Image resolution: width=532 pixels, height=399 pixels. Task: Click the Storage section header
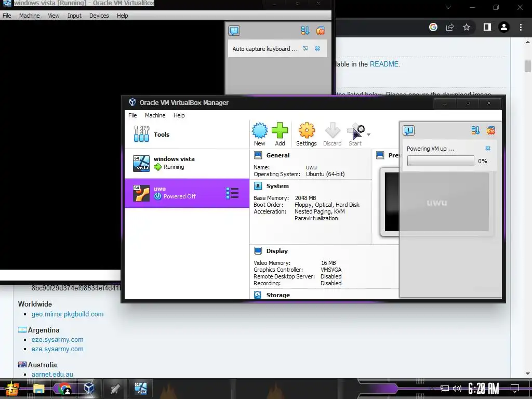pyautogui.click(x=278, y=295)
